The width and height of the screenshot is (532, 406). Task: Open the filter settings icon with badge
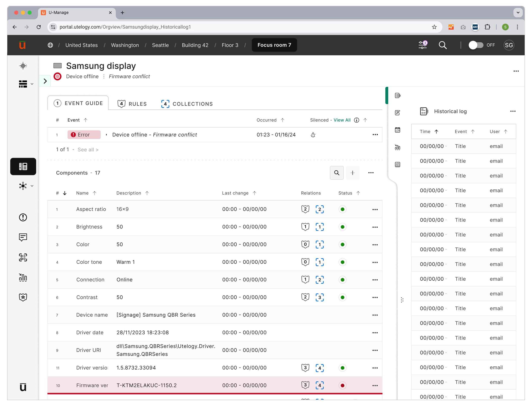click(x=423, y=45)
